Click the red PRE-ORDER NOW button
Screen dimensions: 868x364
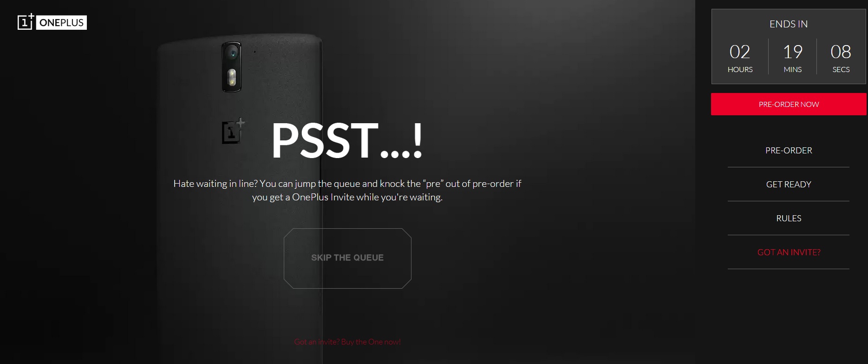[x=789, y=104]
